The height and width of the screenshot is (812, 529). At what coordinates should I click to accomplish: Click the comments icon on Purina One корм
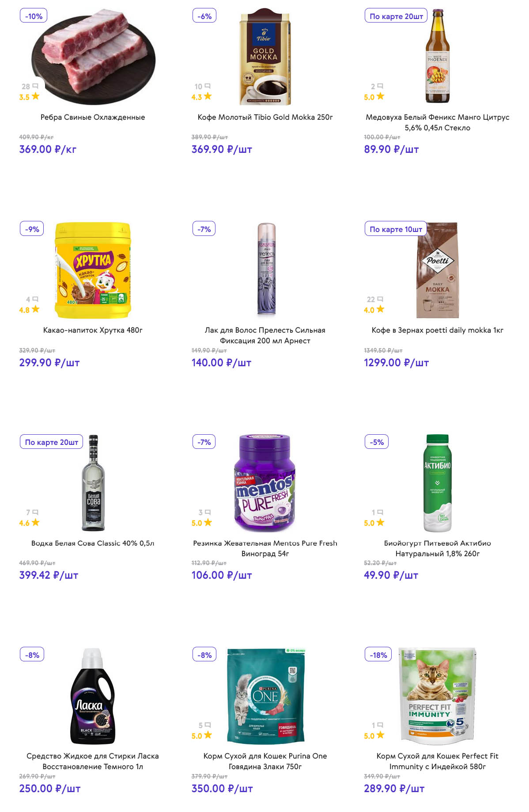pyautogui.click(x=208, y=725)
